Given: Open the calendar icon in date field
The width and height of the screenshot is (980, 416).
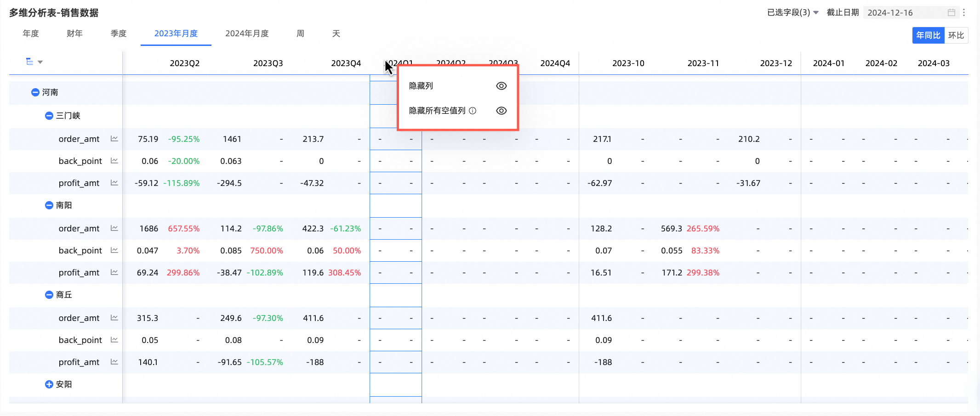Looking at the screenshot, I should (x=951, y=13).
